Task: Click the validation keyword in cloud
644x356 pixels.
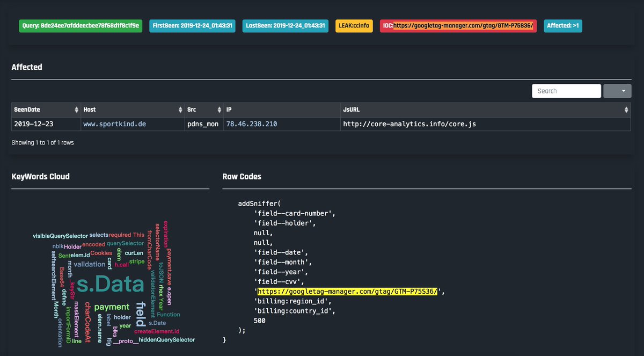Action: (90, 264)
